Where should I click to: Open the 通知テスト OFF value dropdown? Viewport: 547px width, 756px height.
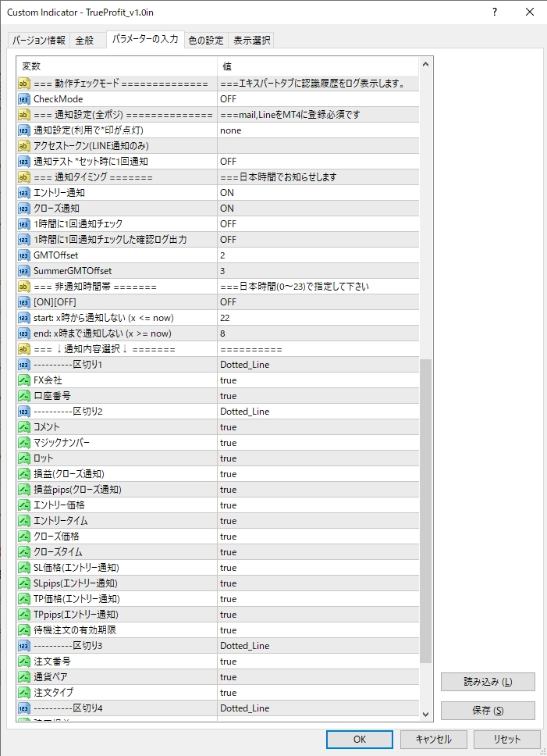pyautogui.click(x=318, y=162)
